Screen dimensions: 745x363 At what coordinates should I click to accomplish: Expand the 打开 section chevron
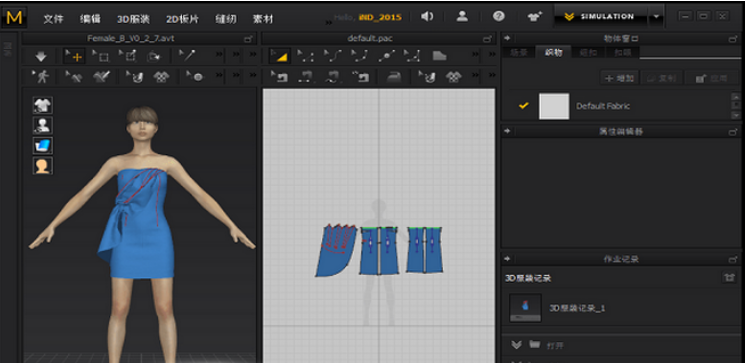(516, 345)
